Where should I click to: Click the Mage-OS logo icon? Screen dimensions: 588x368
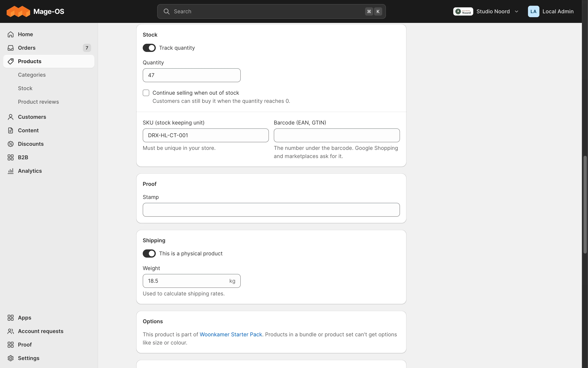pos(18,11)
